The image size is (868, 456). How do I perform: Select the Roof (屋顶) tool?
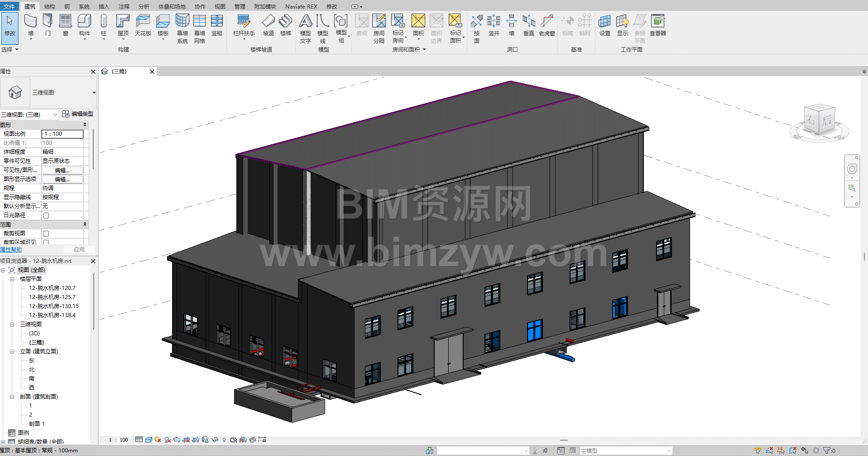point(123,26)
